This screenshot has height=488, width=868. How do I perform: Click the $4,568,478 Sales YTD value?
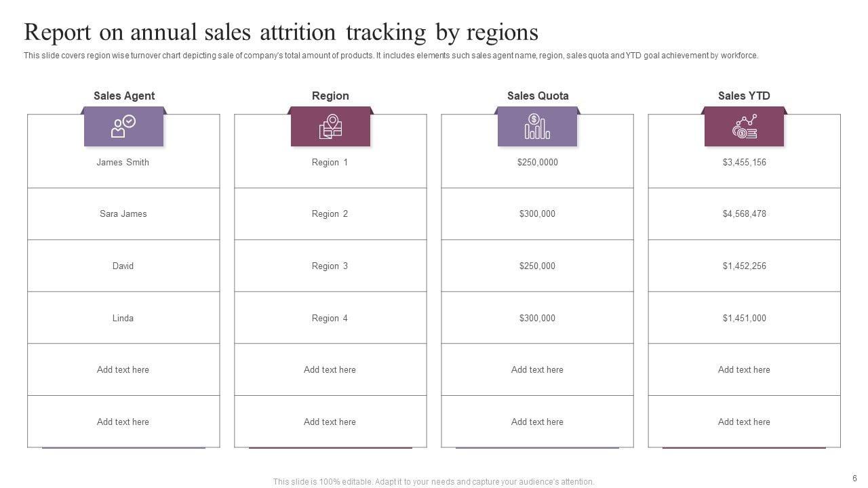tap(744, 214)
